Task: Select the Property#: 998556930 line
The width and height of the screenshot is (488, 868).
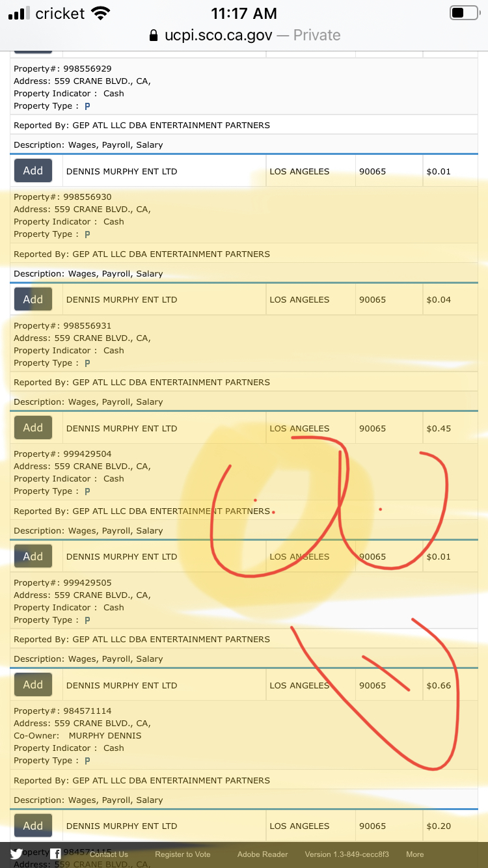Action: click(62, 197)
